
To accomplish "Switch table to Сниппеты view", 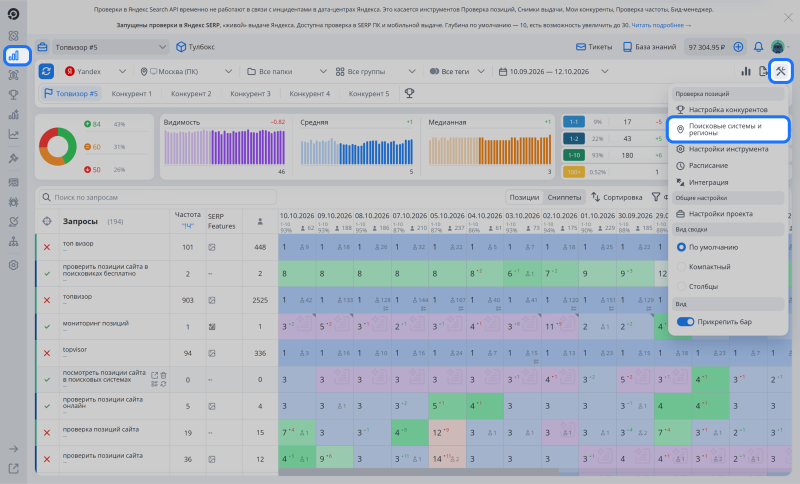I will tap(564, 197).
